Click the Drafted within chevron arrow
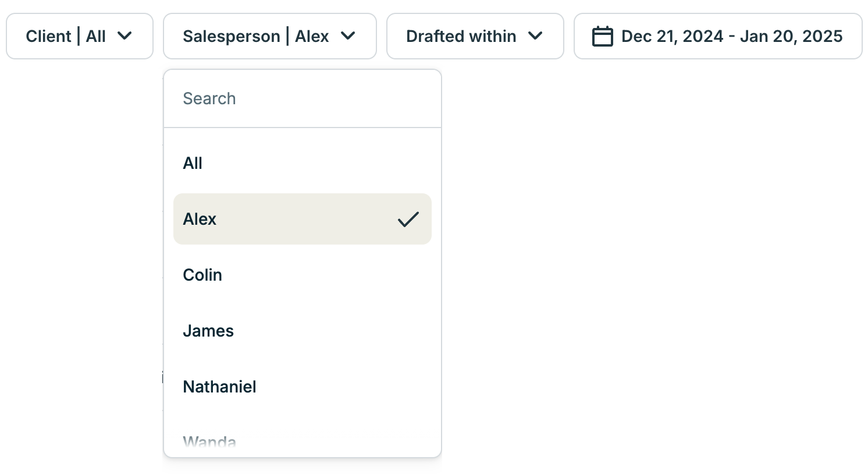 pos(535,36)
